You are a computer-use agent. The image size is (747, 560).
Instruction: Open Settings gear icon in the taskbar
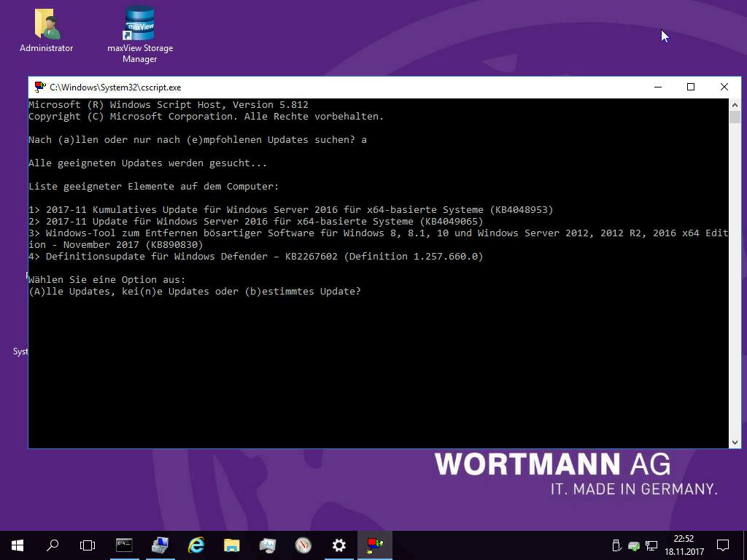click(338, 545)
